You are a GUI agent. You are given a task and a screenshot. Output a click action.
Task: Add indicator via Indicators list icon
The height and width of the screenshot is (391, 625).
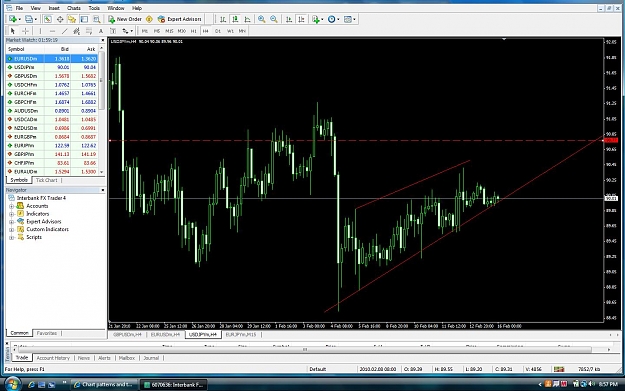[316, 19]
